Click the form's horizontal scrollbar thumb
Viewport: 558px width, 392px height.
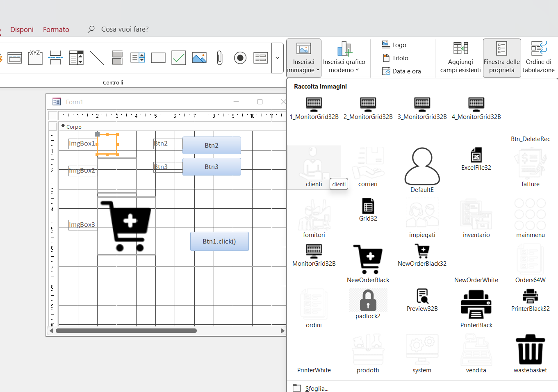tap(126, 330)
